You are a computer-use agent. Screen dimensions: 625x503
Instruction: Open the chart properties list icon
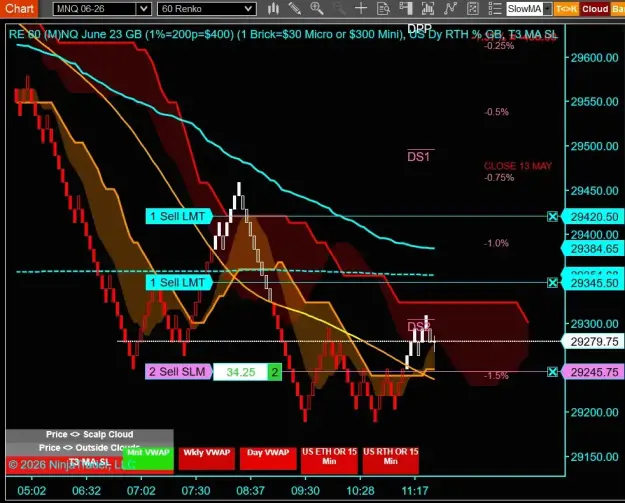(x=495, y=8)
